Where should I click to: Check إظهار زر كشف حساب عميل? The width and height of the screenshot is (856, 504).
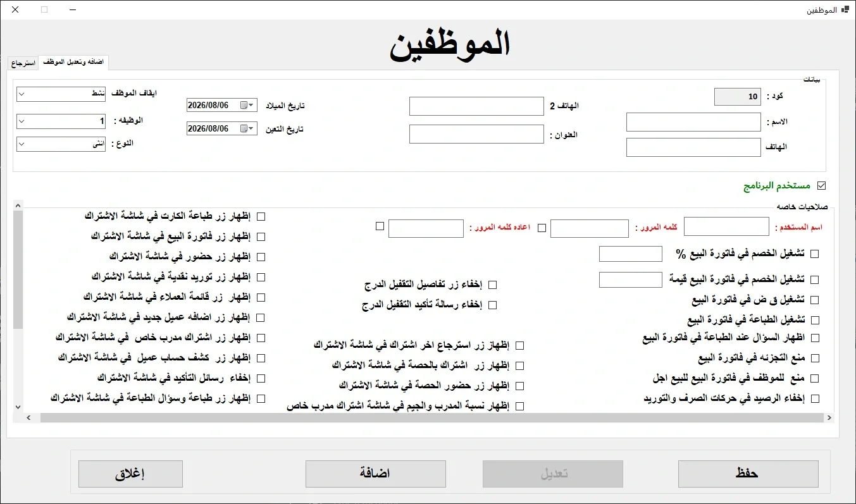tap(261, 358)
